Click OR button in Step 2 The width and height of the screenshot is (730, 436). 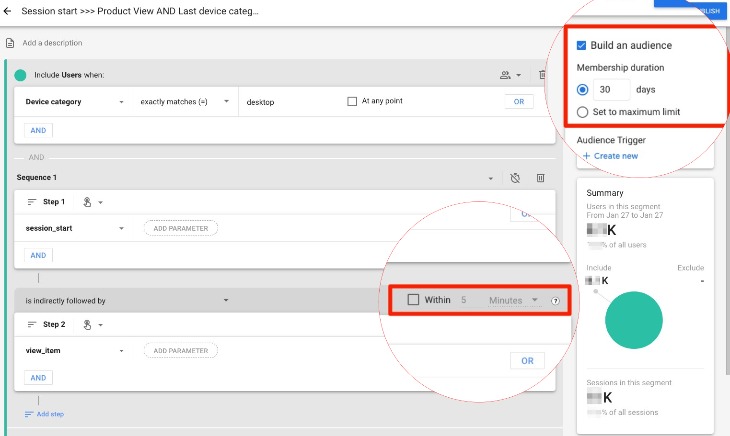(527, 361)
